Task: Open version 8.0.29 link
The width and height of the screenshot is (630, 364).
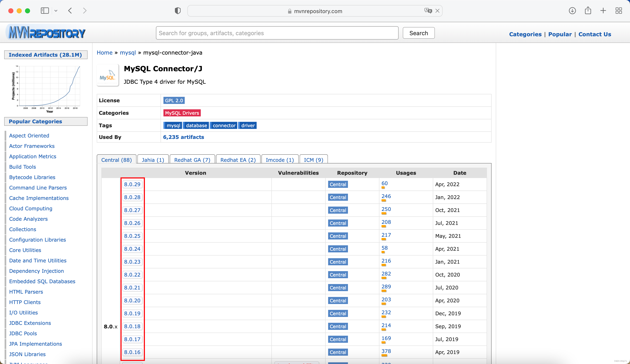Action: tap(132, 184)
